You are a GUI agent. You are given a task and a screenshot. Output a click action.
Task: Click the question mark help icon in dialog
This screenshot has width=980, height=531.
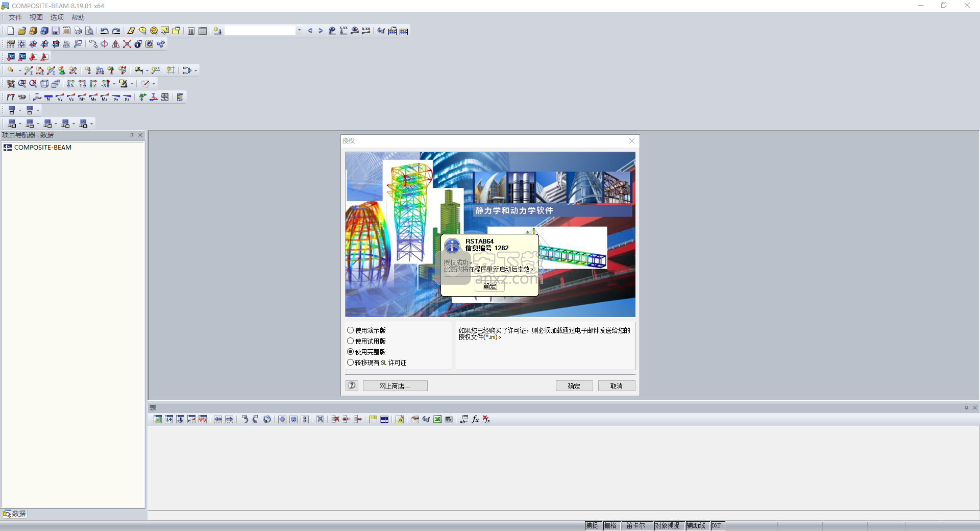(x=352, y=385)
